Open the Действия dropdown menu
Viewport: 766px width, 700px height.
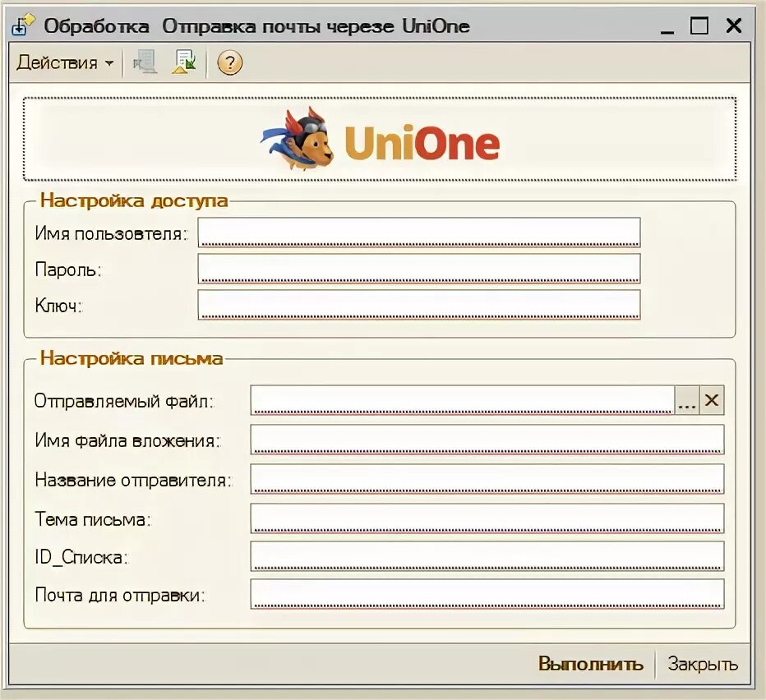pos(66,63)
